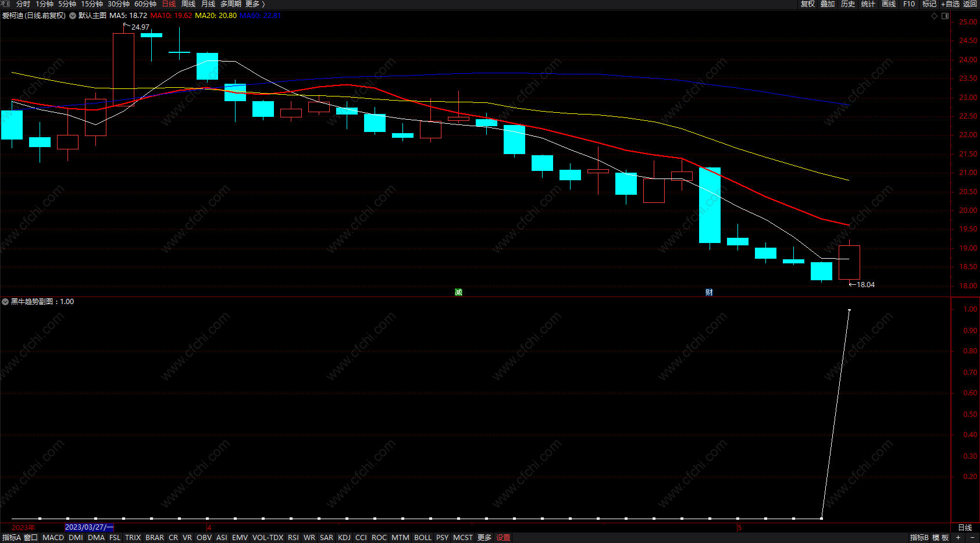Click the green 减 marker on the chart

click(458, 292)
